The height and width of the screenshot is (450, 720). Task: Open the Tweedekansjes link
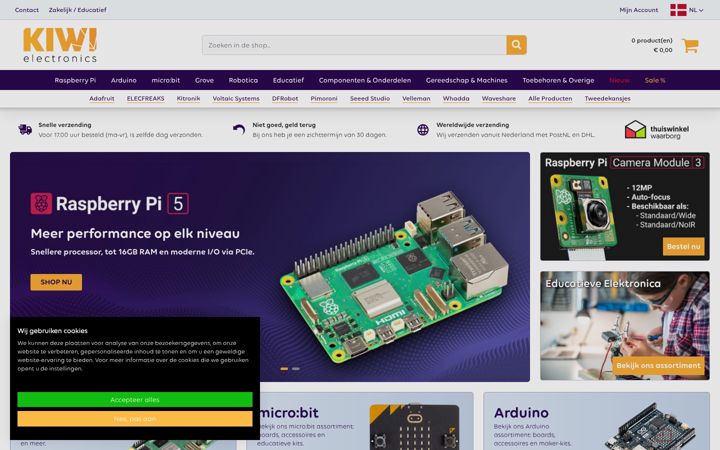click(x=608, y=99)
